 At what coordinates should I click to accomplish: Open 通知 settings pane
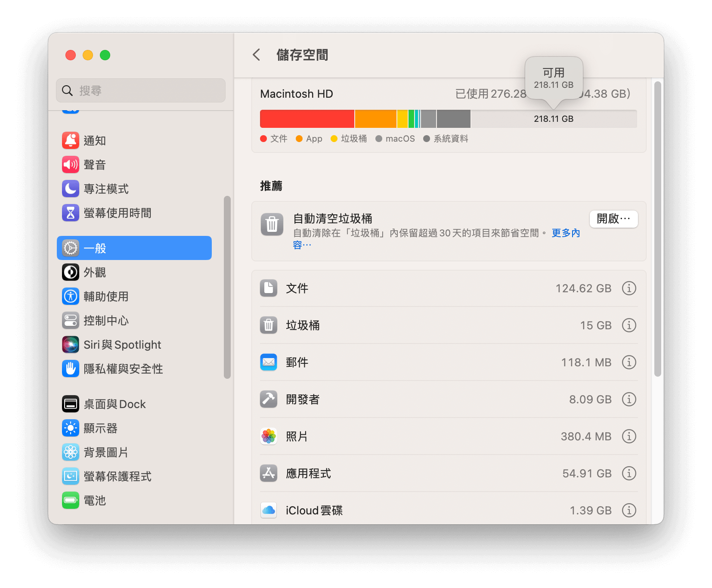click(x=134, y=140)
